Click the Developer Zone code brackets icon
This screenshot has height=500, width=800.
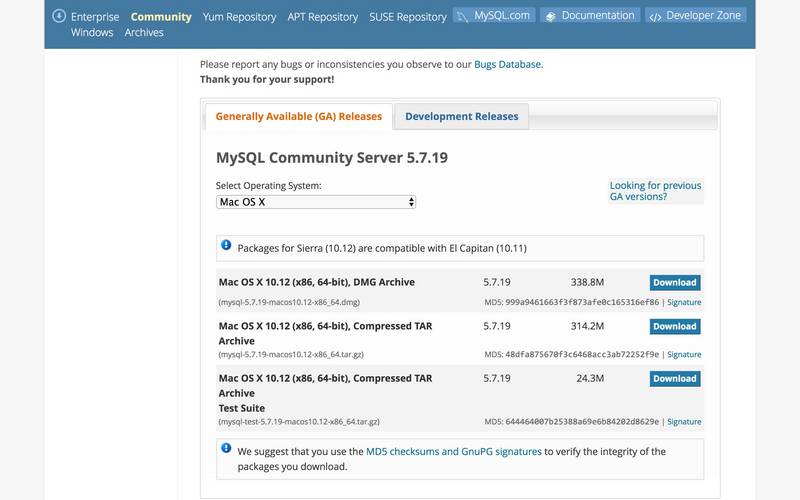(x=655, y=17)
